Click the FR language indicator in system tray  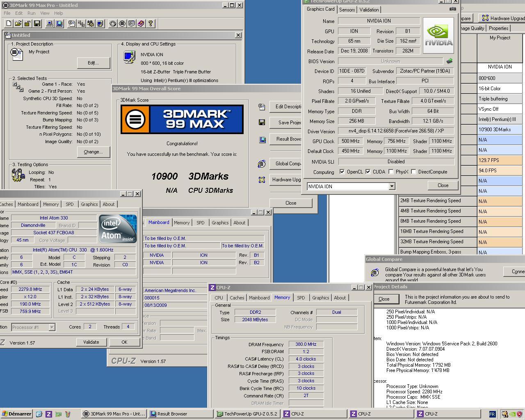tap(492, 414)
